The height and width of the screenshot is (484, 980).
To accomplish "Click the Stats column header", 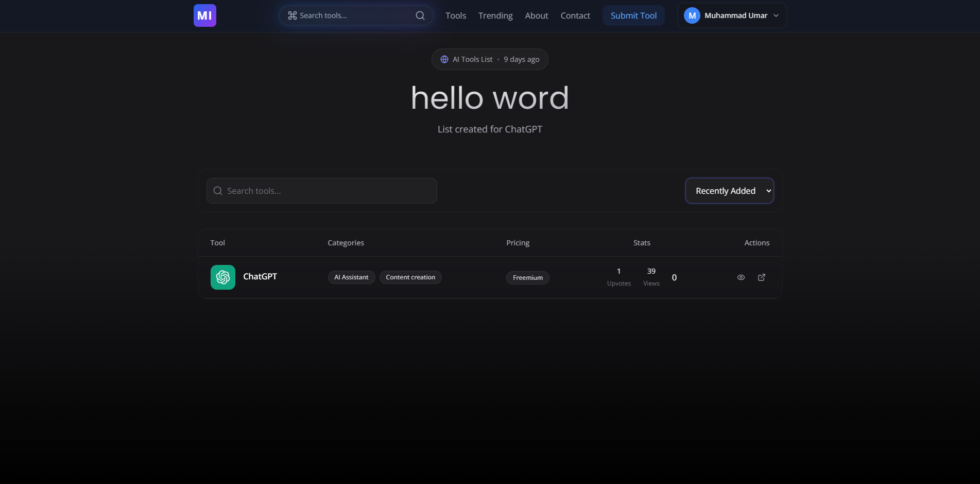I will (642, 243).
